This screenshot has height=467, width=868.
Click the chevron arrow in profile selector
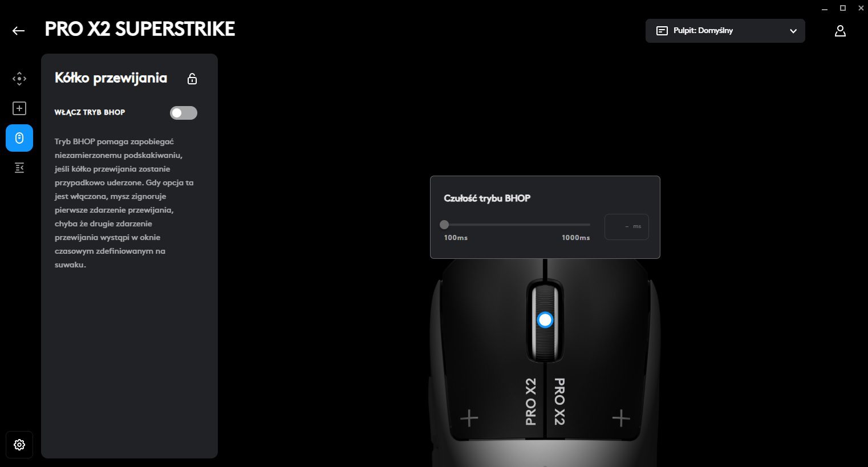click(793, 31)
